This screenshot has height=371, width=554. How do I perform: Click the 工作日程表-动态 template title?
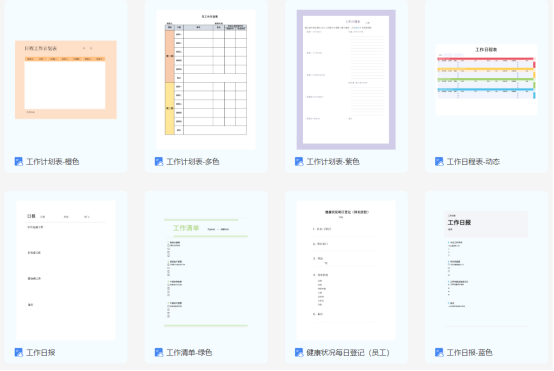point(473,161)
